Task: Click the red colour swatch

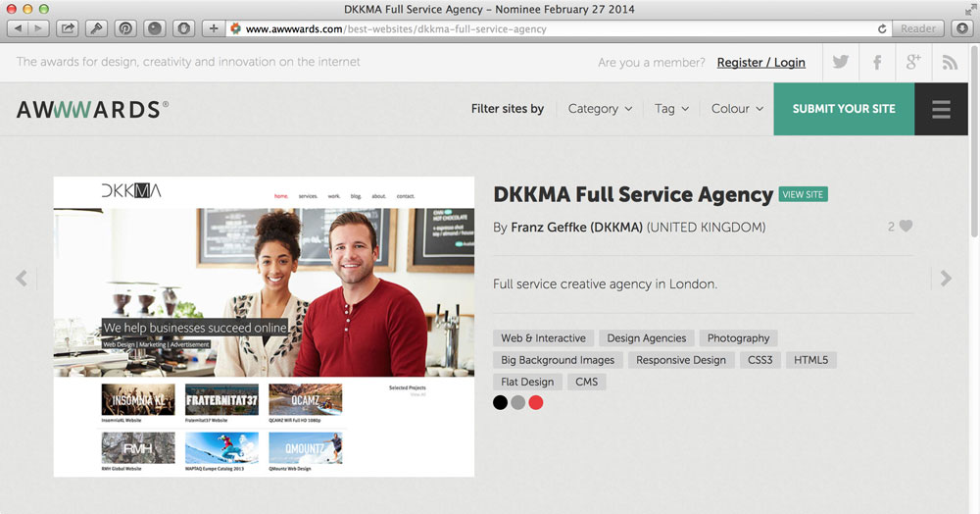Action: pyautogui.click(x=536, y=403)
